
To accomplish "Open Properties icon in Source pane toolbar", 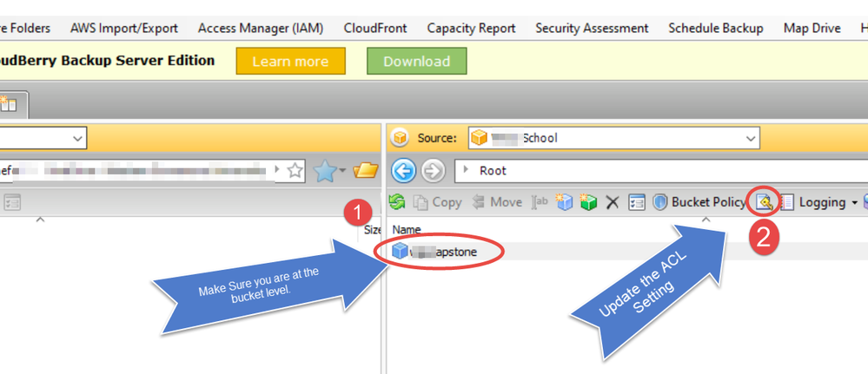I will [636, 203].
